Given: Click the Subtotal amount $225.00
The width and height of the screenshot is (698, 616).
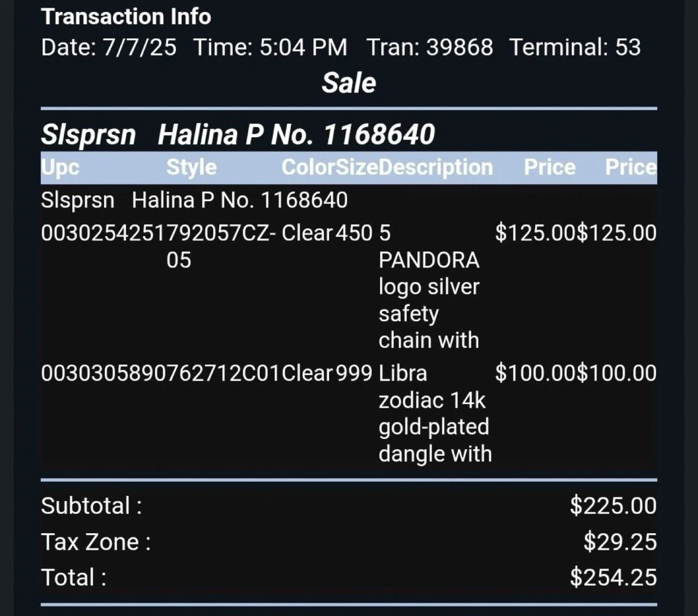Looking at the screenshot, I should [613, 505].
